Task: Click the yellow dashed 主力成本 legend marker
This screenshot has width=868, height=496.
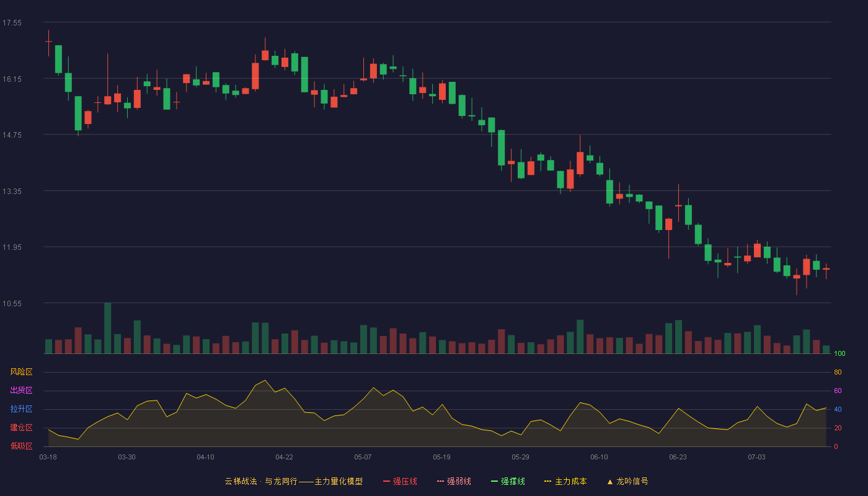Action: click(x=547, y=481)
